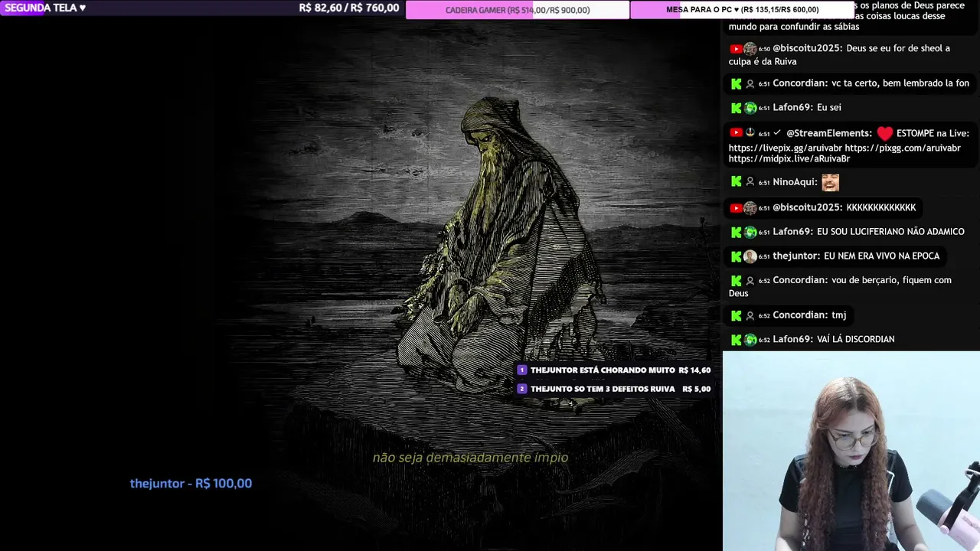Click the "SEGUNDA TELA ♥" goal label
The image size is (980, 551).
pos(45,8)
